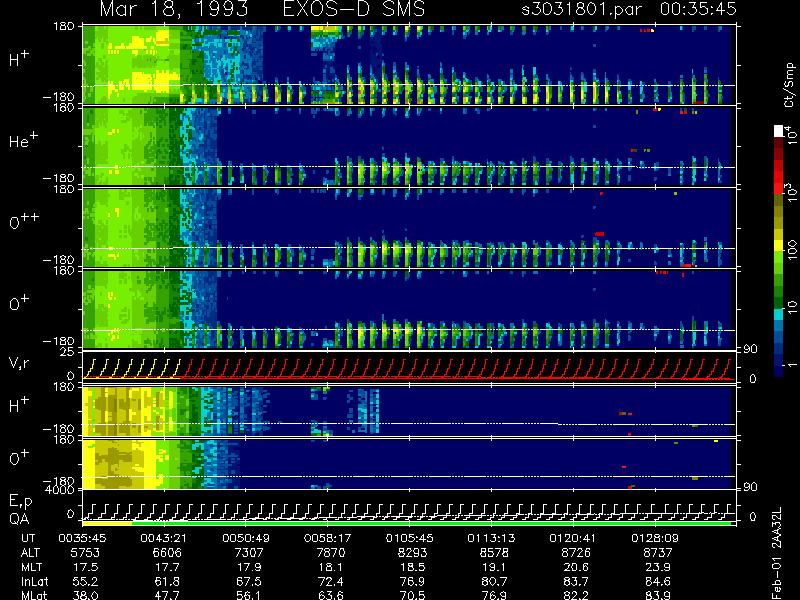
Task: Click the date title "Mar 18, 1993"
Action: [174, 9]
